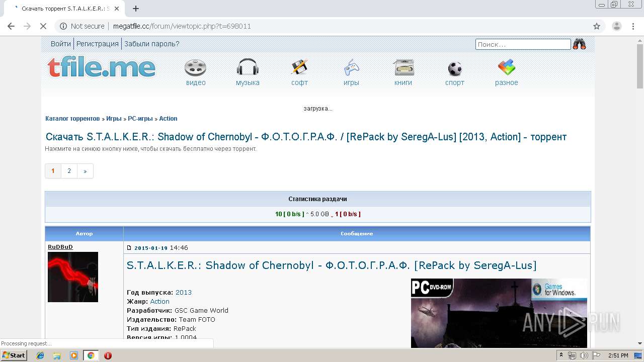Click the red Opera-like taskbar icon
Image resolution: width=644 pixels, height=362 pixels.
108,355
